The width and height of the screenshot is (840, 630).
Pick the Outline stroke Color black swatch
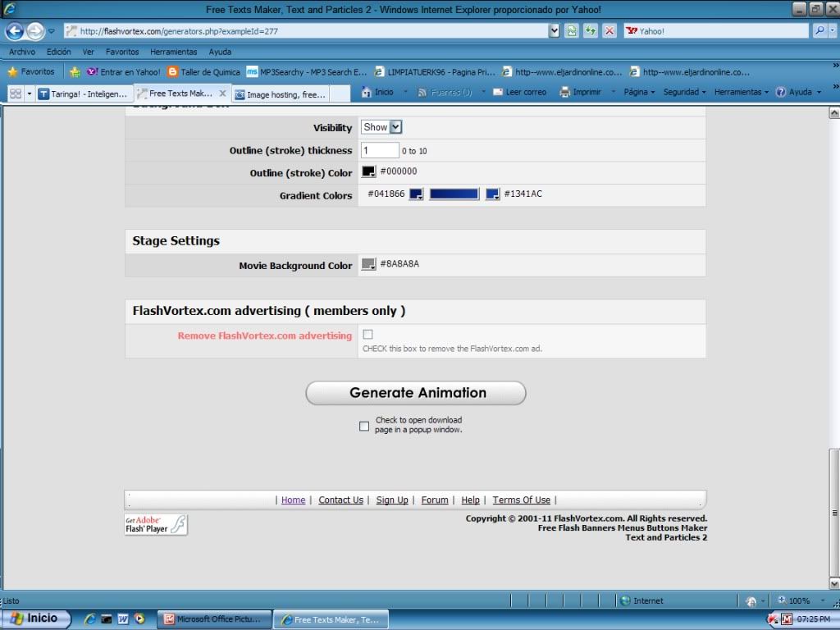click(x=368, y=172)
